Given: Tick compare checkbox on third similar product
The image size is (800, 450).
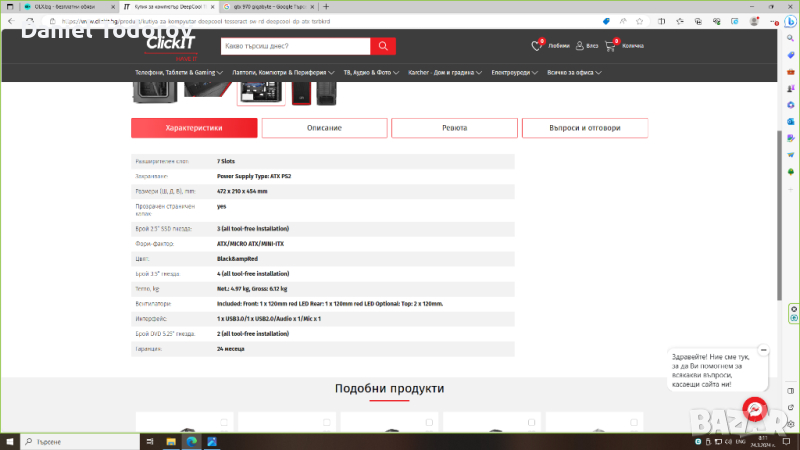Looking at the screenshot, I should [429, 422].
